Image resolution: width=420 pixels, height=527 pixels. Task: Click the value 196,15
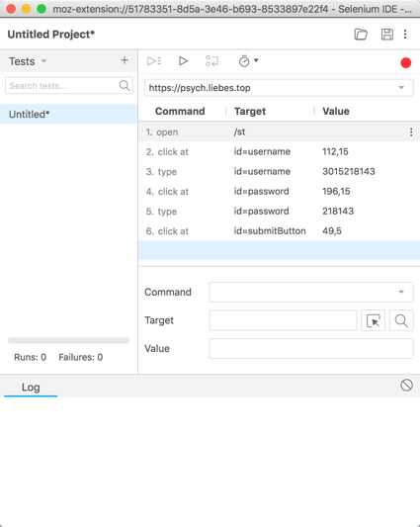tap(336, 192)
